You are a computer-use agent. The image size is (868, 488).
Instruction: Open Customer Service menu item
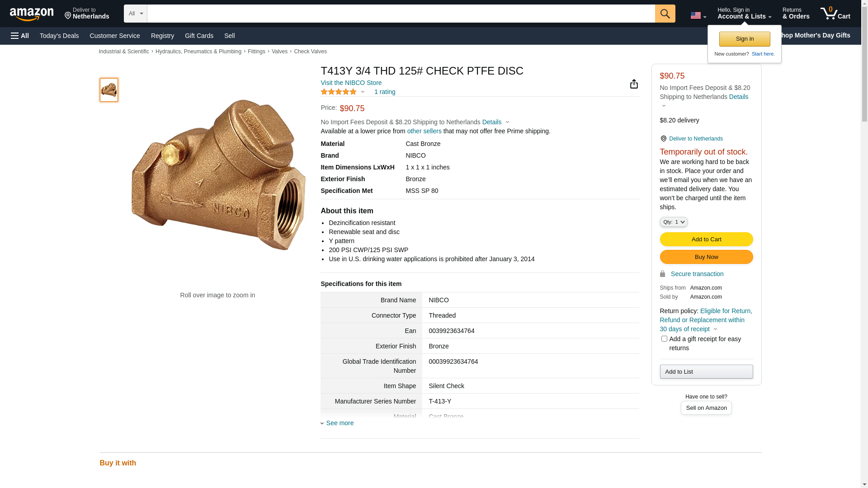pyautogui.click(x=115, y=36)
